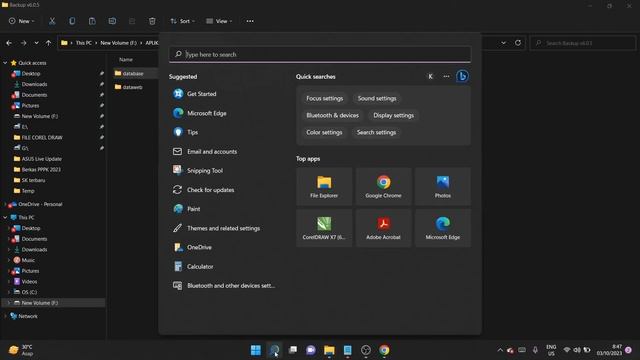Collapse the Quick access tree node
The width and height of the screenshot is (640, 360).
click(x=5, y=63)
